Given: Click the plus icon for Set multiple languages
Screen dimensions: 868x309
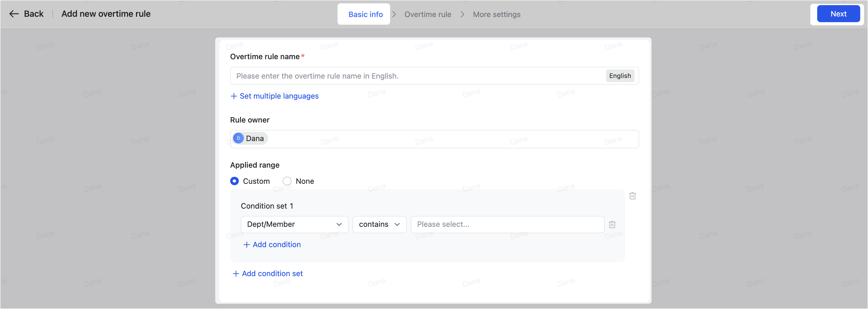Looking at the screenshot, I should (233, 96).
